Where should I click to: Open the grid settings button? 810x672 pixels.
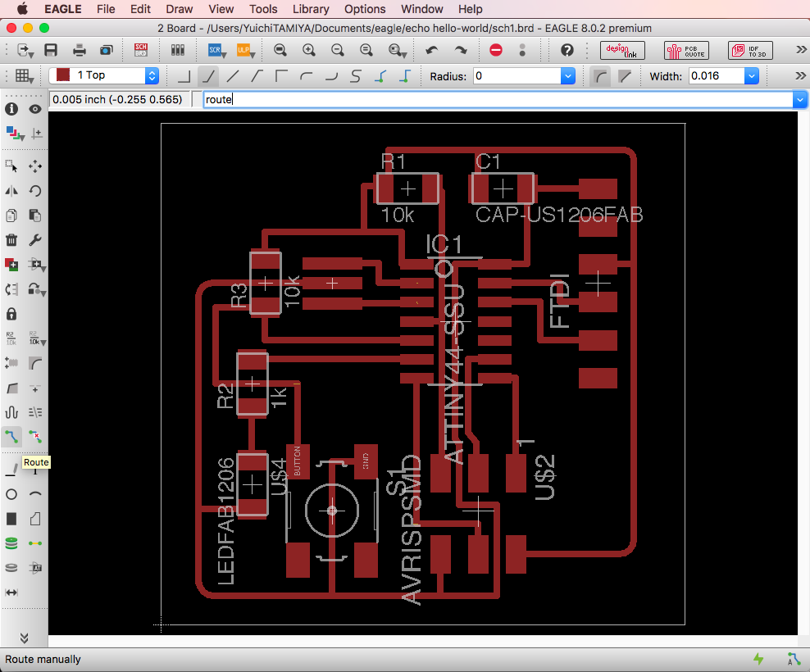[x=24, y=76]
